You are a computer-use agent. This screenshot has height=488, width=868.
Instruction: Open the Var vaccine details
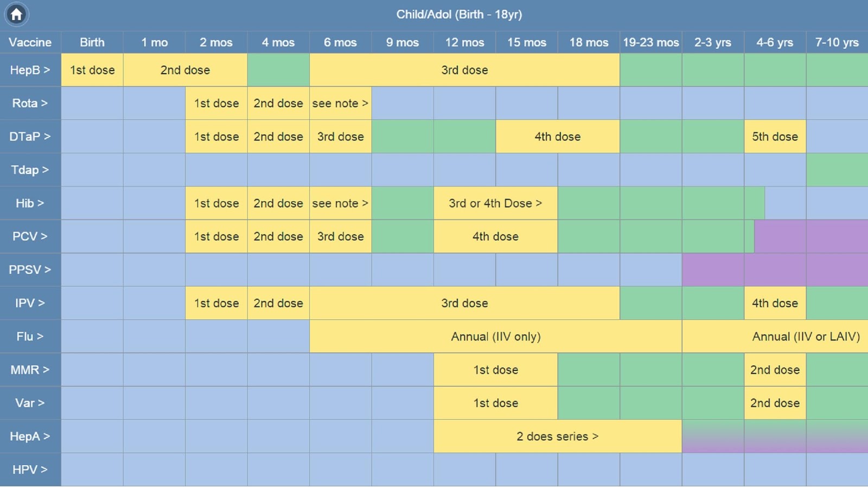pyautogui.click(x=30, y=403)
